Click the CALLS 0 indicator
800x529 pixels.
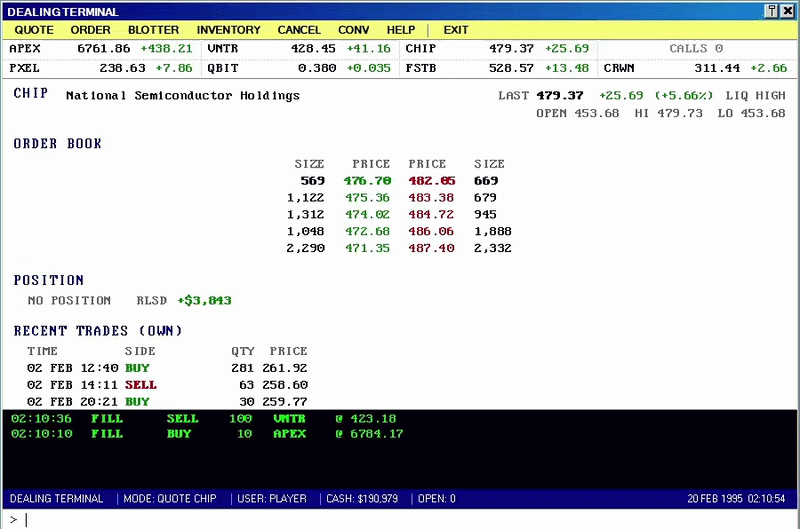pos(696,48)
